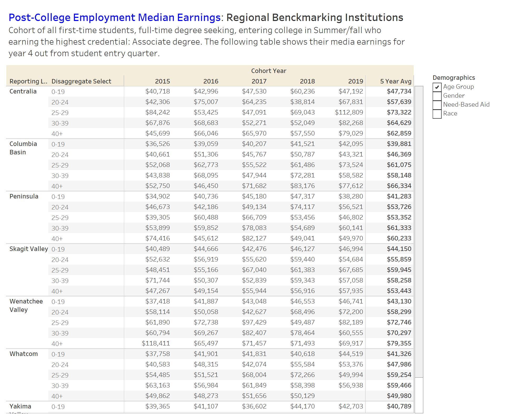This screenshot has width=525, height=420.
Task: Click the Disaggregate Select column header
Action: click(81, 81)
